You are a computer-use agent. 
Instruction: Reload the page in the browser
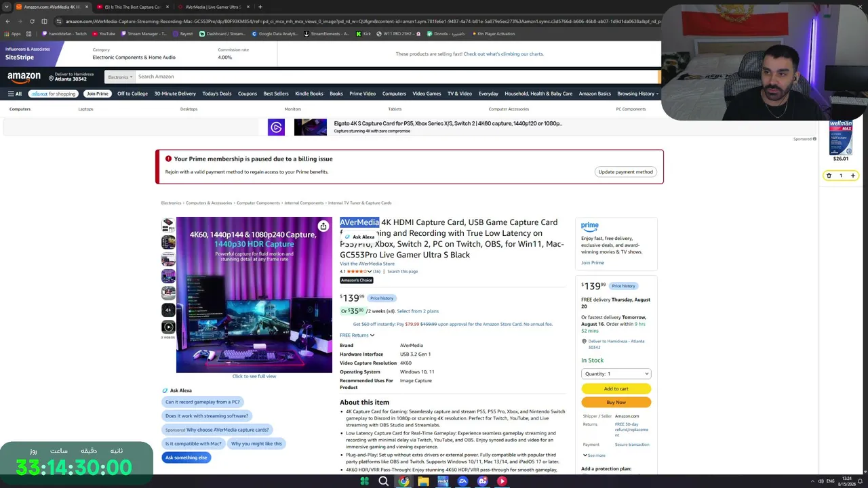(32, 21)
